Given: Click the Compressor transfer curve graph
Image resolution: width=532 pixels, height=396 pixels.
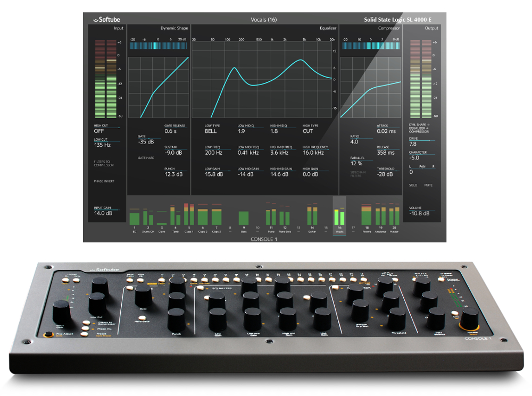Looking at the screenshot, I should [x=370, y=88].
